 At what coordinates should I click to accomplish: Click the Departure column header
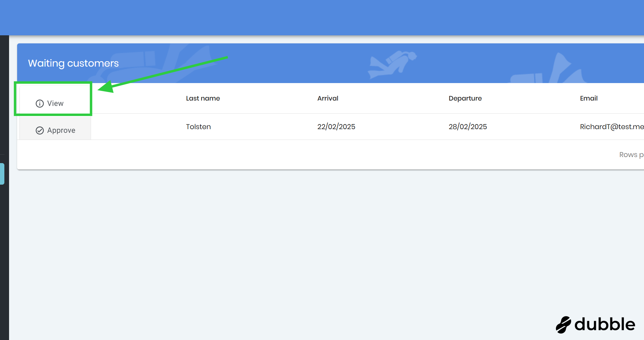click(x=465, y=98)
